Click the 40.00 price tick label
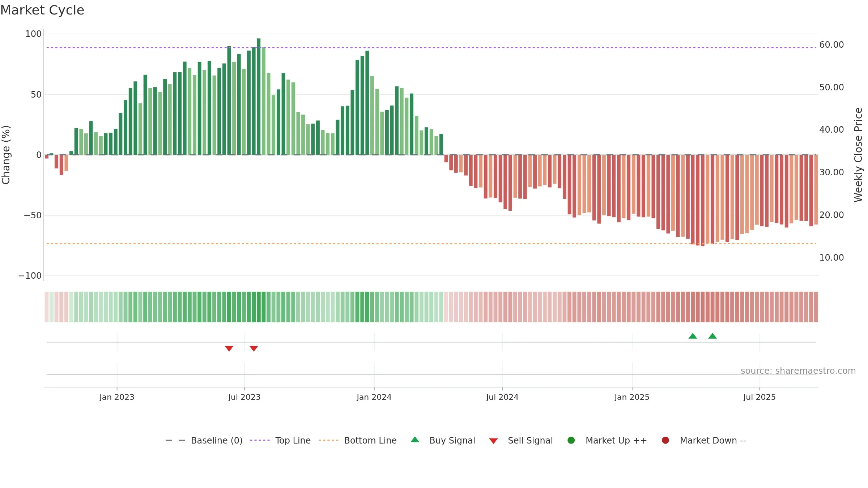Image resolution: width=868 pixels, height=488 pixels. pos(831,130)
